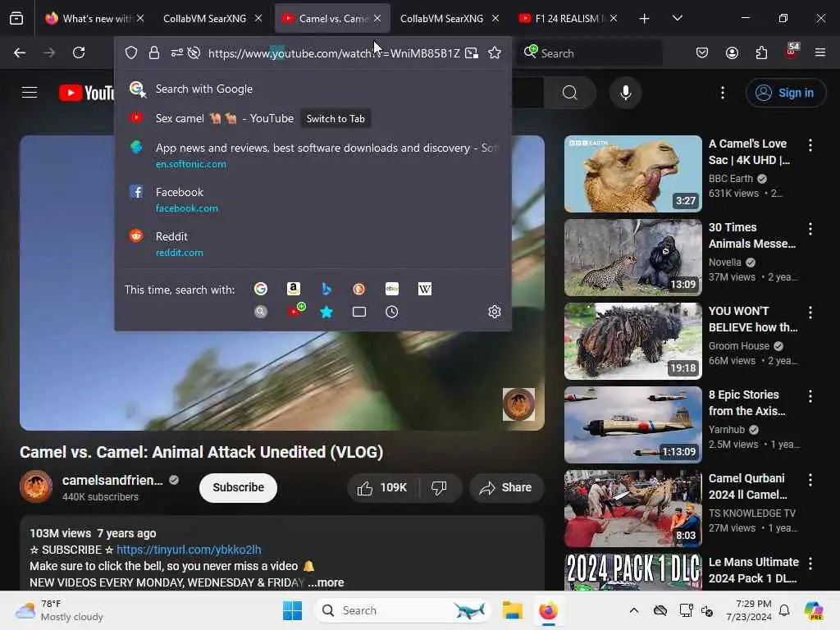
Task: Search in History via clock shortcut
Action: click(392, 312)
